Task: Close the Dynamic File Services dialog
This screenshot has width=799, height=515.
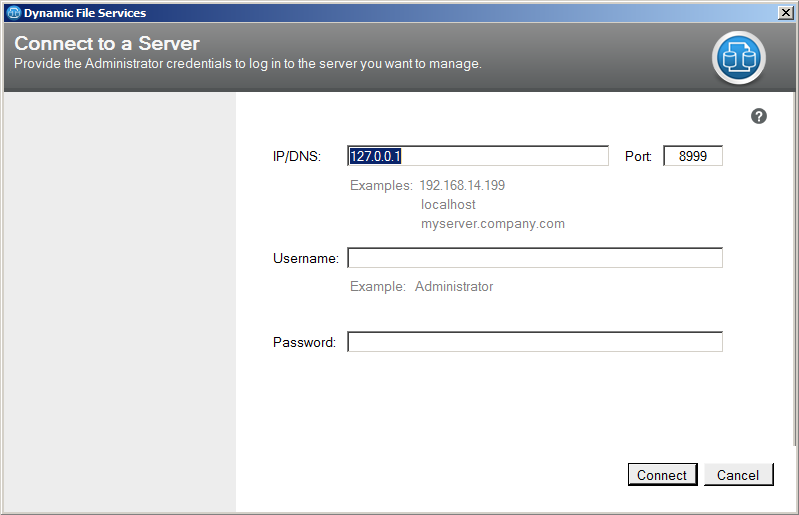Action: pyautogui.click(x=786, y=13)
